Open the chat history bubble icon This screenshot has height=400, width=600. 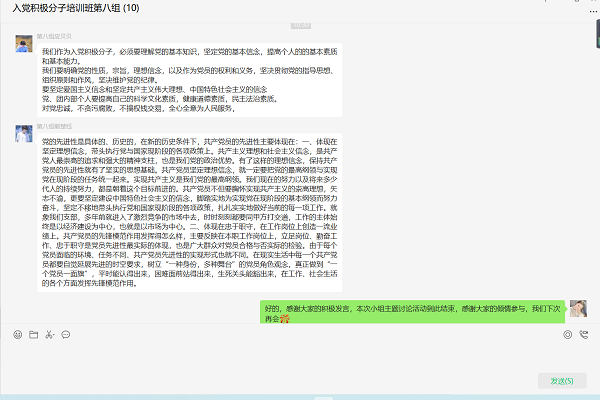(x=66, y=335)
